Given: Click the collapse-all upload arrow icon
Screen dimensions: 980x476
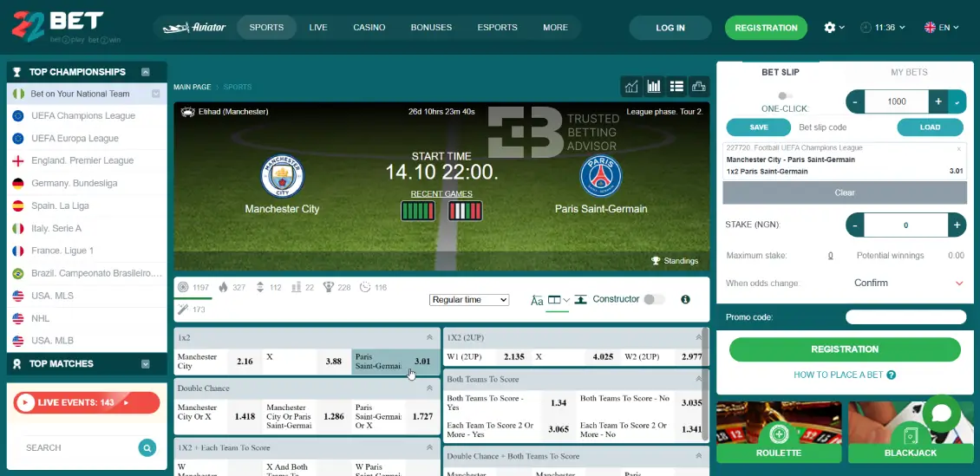Looking at the screenshot, I should tap(580, 299).
